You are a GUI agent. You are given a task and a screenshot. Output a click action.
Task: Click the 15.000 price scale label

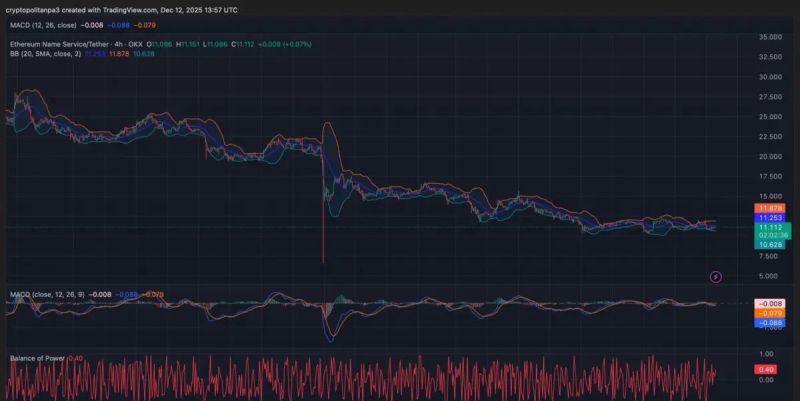click(x=770, y=196)
